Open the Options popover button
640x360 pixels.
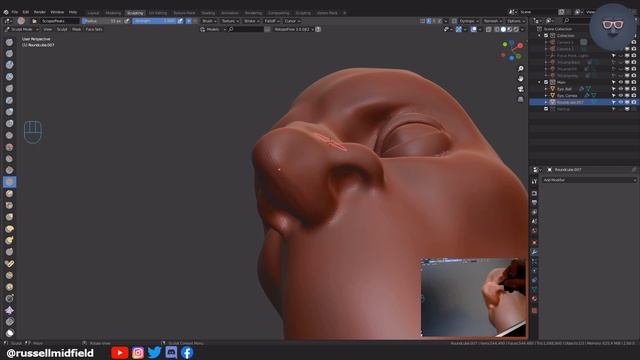click(x=516, y=21)
